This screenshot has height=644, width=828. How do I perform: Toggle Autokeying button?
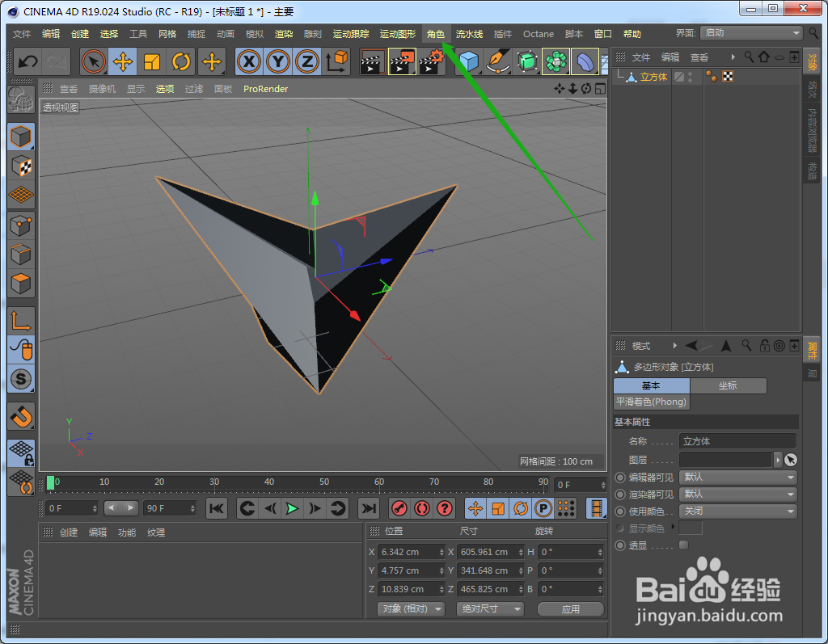pyautogui.click(x=422, y=508)
